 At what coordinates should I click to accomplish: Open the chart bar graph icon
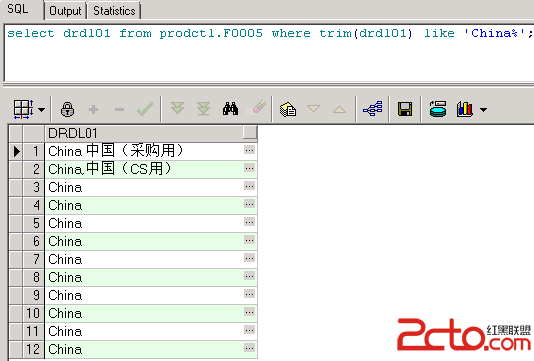(465, 109)
